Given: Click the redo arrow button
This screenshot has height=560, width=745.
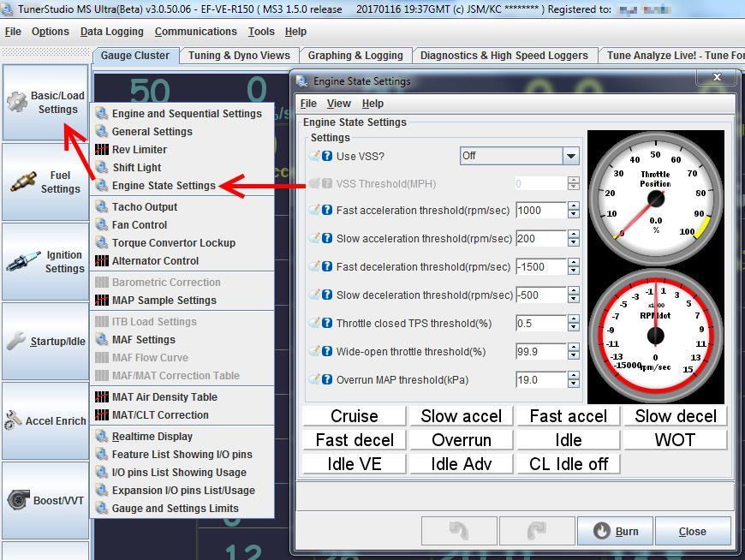Looking at the screenshot, I should pyautogui.click(x=537, y=531).
